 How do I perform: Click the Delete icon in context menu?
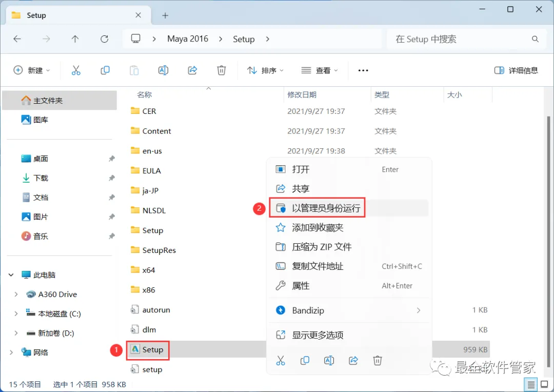pos(378,361)
